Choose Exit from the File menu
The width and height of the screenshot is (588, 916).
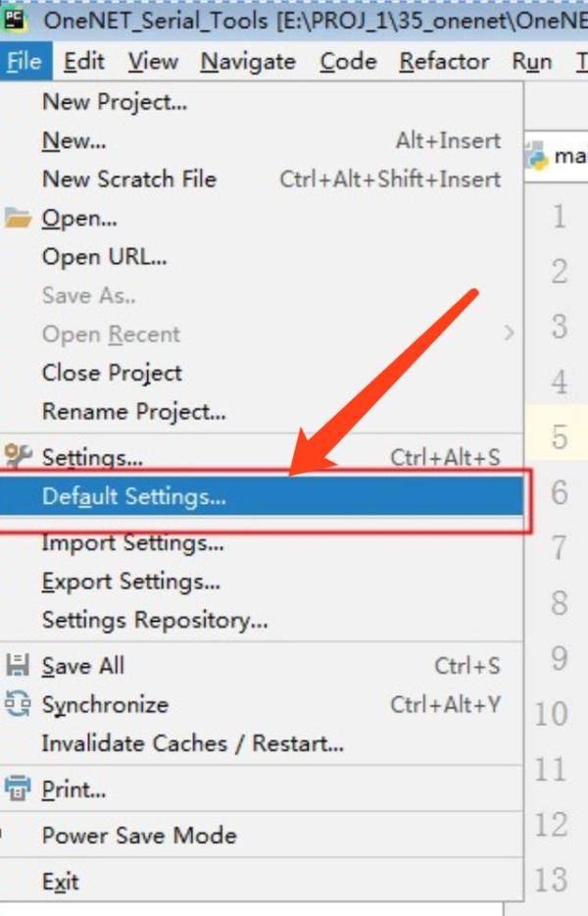[x=60, y=882]
